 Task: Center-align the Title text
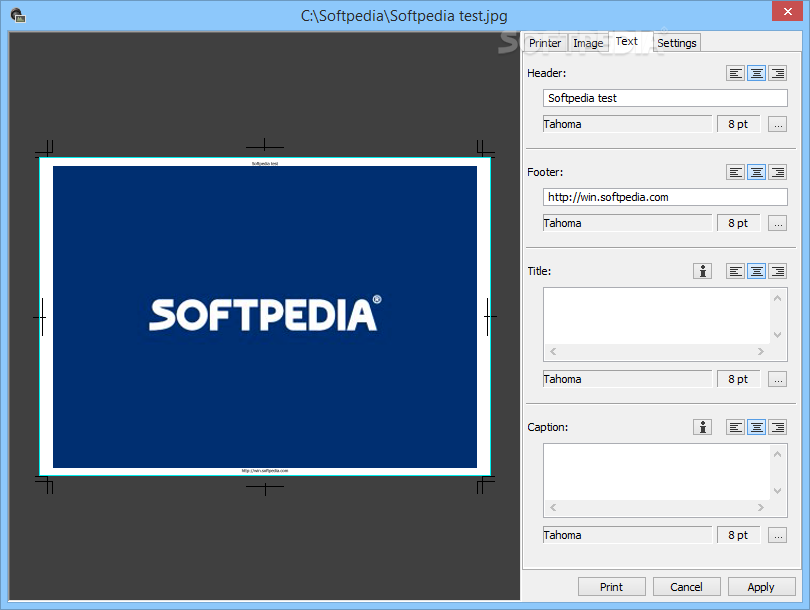point(756,271)
